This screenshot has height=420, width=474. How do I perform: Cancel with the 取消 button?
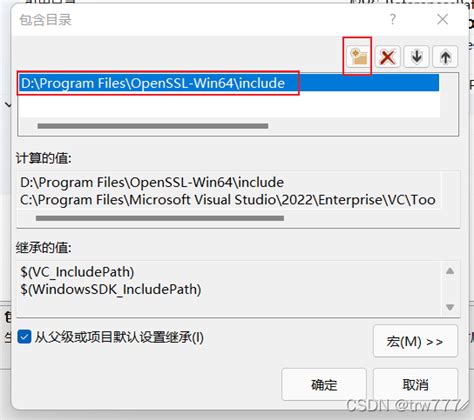point(415,385)
